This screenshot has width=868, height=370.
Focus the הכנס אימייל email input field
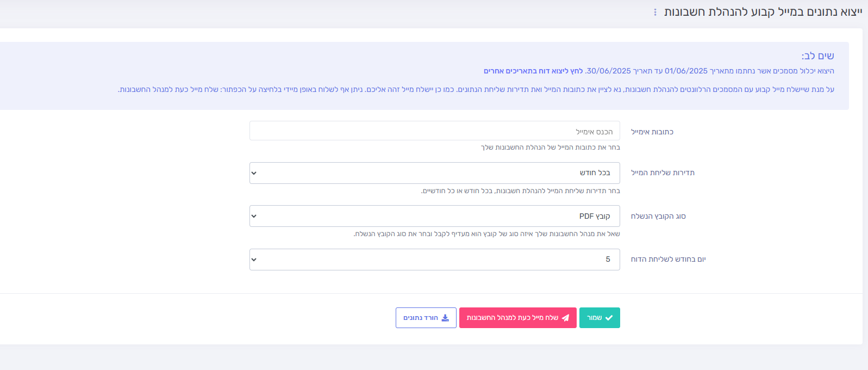pos(435,131)
